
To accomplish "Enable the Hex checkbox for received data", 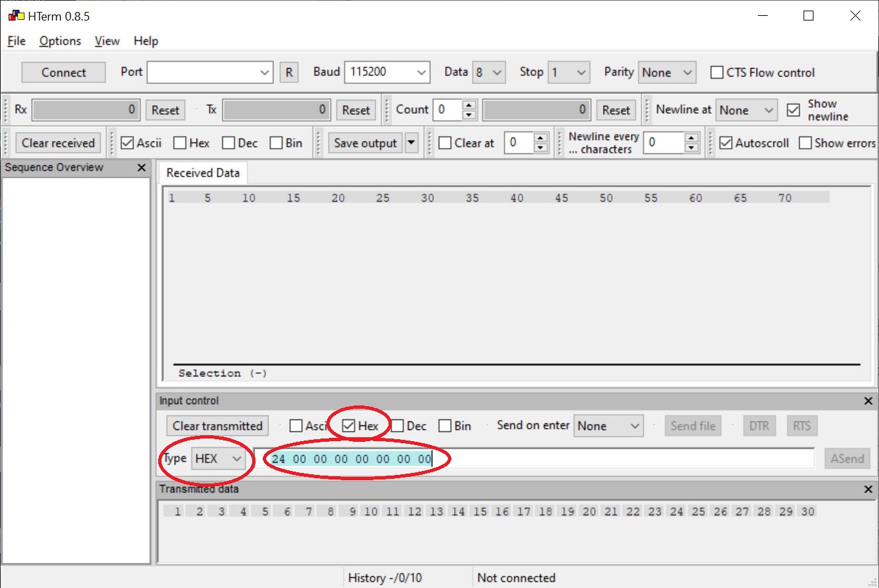I will pos(180,143).
